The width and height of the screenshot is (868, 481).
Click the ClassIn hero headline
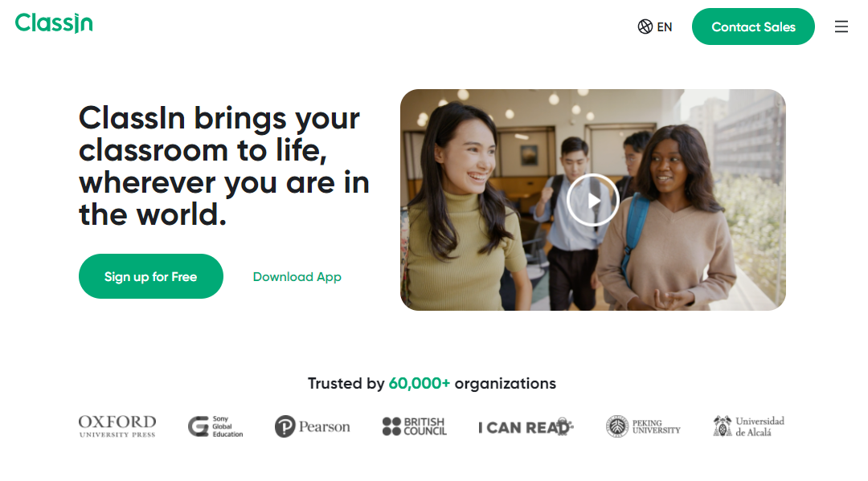(224, 166)
